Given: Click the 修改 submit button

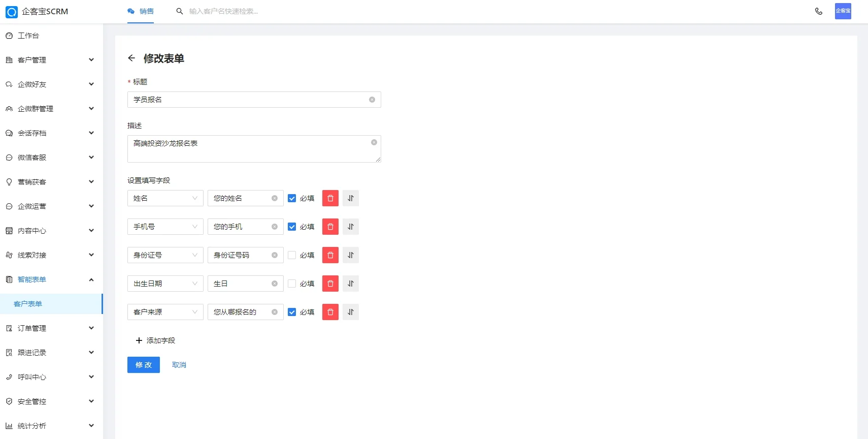Looking at the screenshot, I should (144, 365).
